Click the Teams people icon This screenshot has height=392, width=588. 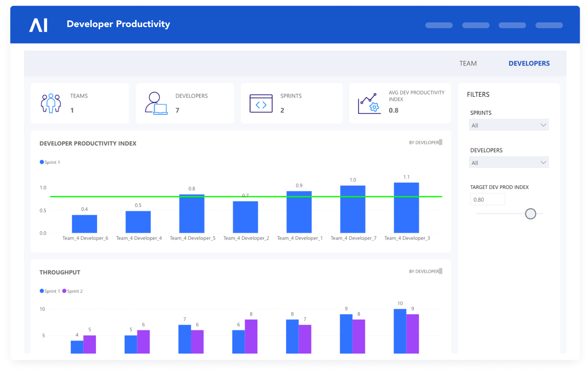tap(51, 103)
